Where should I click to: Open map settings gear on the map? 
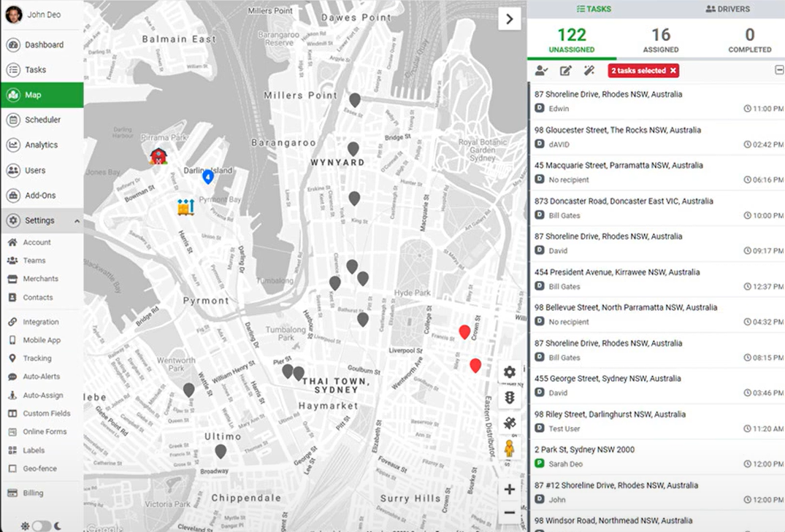[509, 372]
